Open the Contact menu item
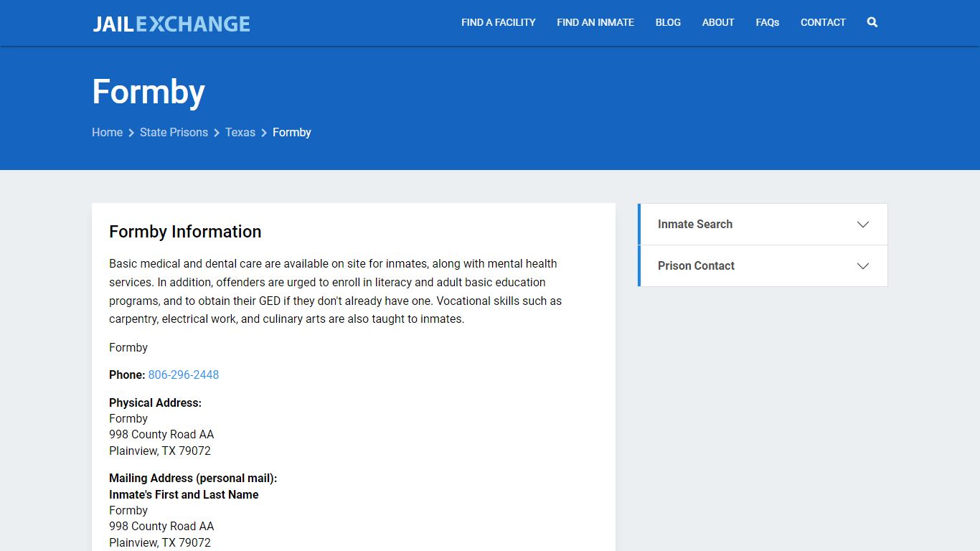The height and width of the screenshot is (551, 980). click(823, 22)
